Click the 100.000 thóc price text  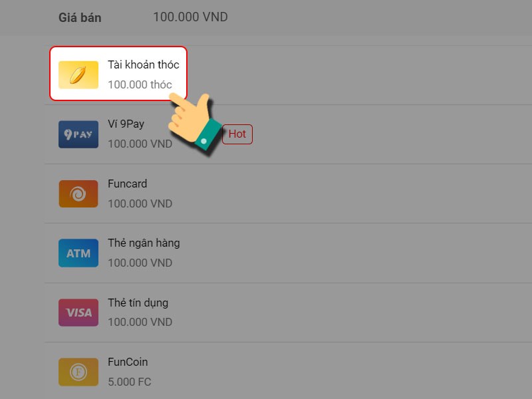click(x=140, y=84)
